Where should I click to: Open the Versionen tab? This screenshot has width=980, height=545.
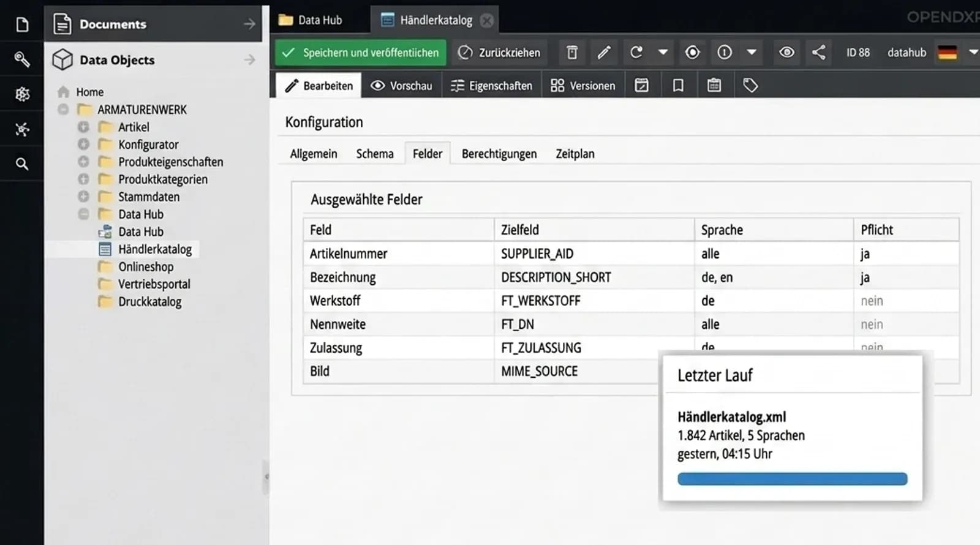(582, 86)
